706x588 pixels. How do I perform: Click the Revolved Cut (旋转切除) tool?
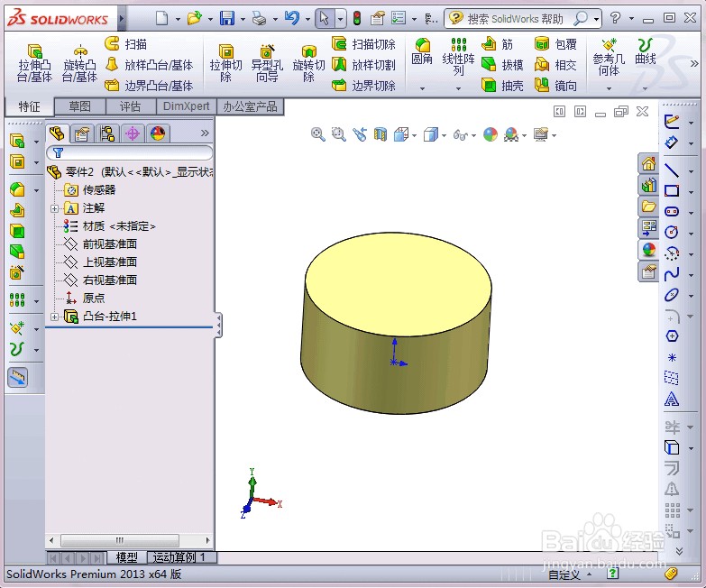(308, 63)
